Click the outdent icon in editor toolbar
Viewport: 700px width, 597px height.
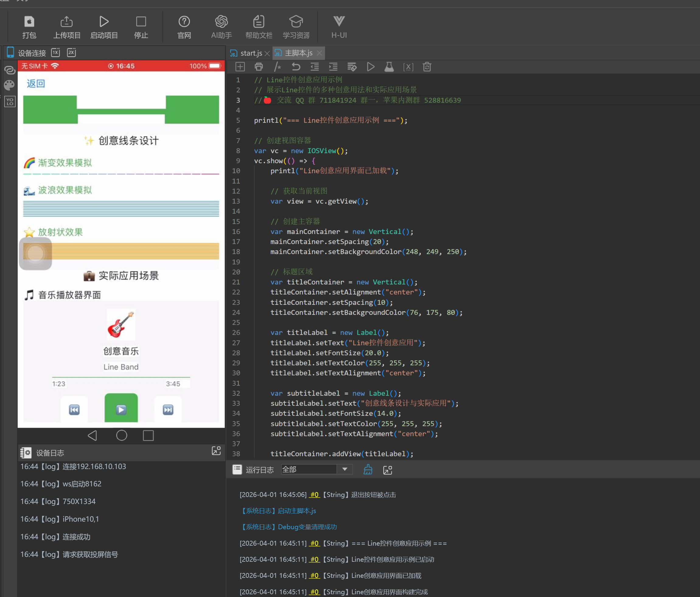click(x=315, y=67)
